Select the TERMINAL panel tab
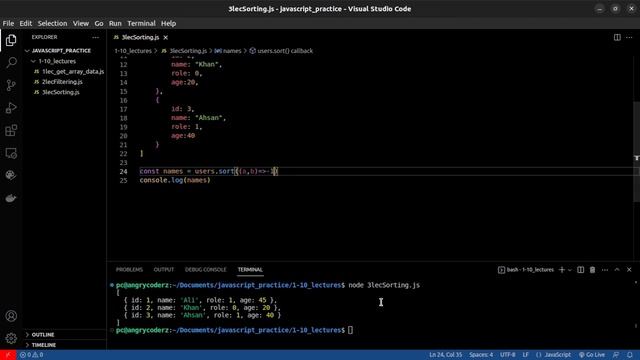 tap(250, 270)
